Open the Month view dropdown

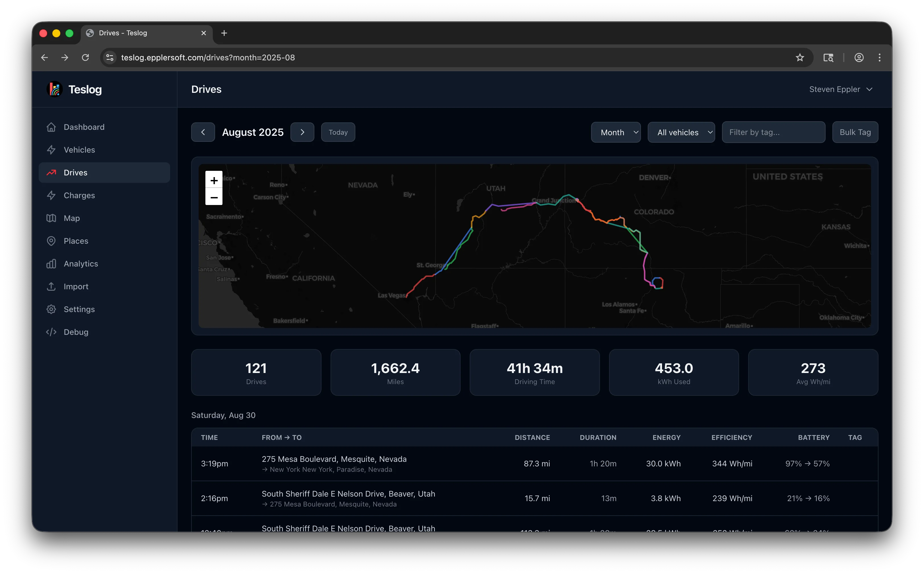point(616,132)
